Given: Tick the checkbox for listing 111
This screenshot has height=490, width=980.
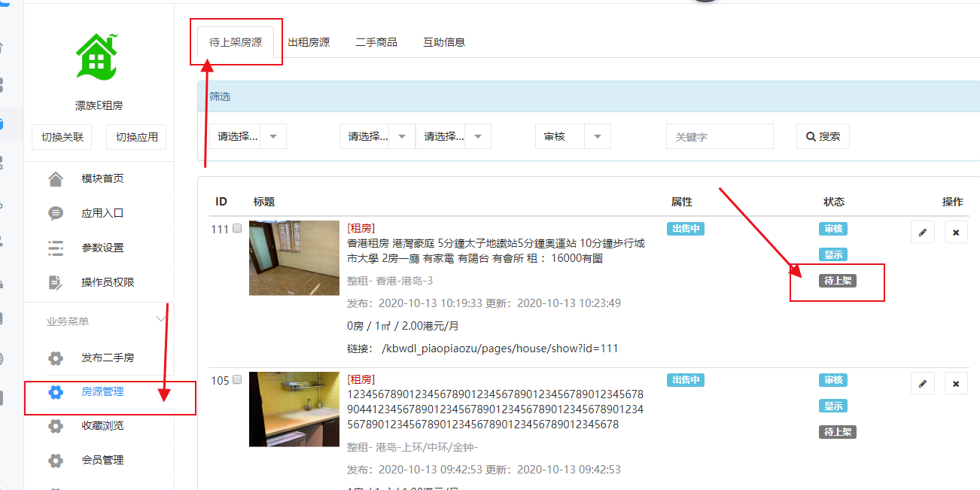Looking at the screenshot, I should (x=237, y=229).
